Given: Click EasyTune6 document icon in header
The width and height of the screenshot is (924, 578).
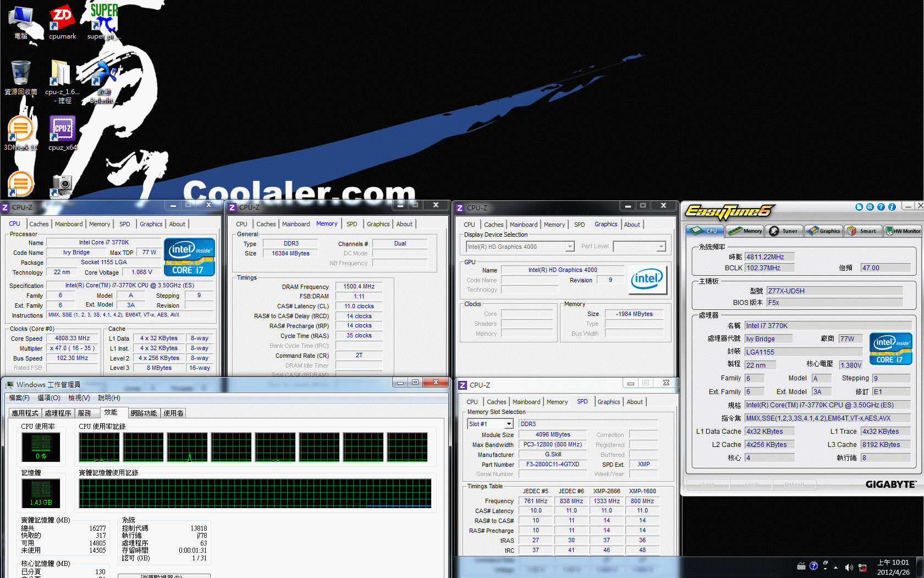Looking at the screenshot, I should pos(859,207).
